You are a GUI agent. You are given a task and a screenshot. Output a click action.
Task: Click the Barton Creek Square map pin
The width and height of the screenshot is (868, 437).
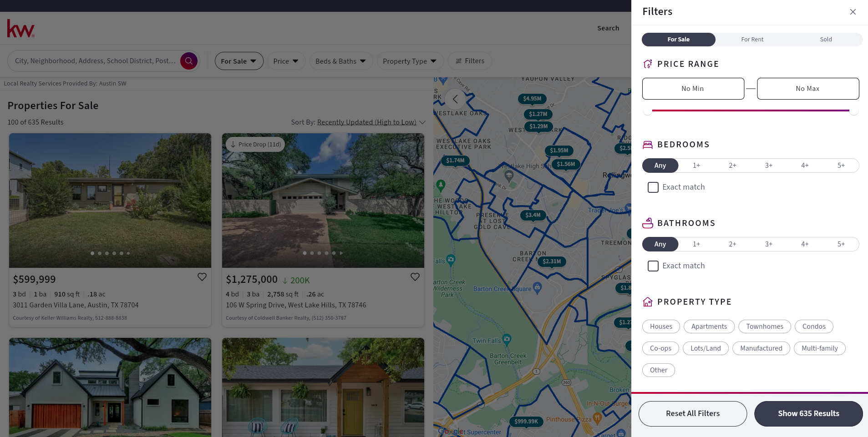(x=538, y=287)
